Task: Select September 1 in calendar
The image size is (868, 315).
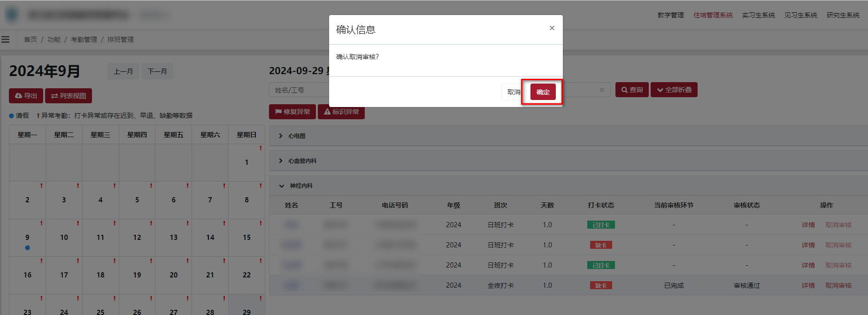Action: click(246, 162)
